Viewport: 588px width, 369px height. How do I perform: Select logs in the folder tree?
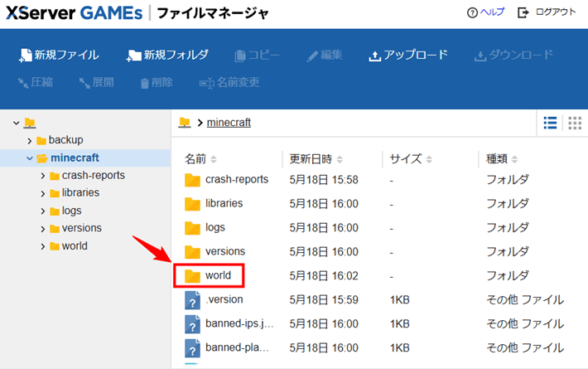(x=71, y=211)
